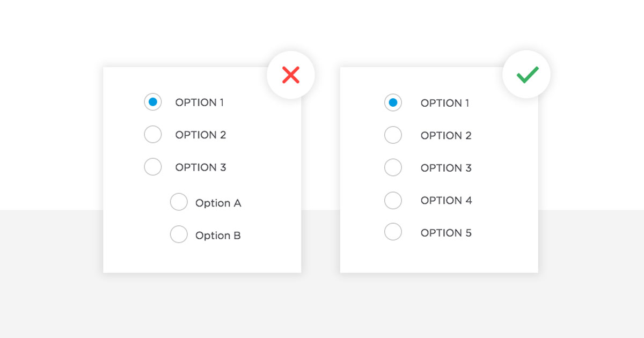Click selected OPTION 1 radio in green-check card
Image resolution: width=644 pixels, height=338 pixels.
pyautogui.click(x=393, y=102)
